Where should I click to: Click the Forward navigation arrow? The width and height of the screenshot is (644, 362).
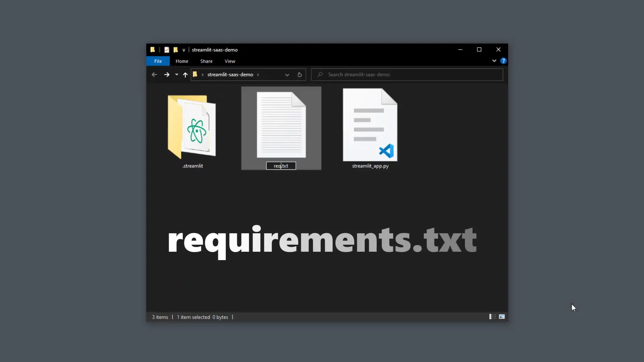(x=167, y=75)
